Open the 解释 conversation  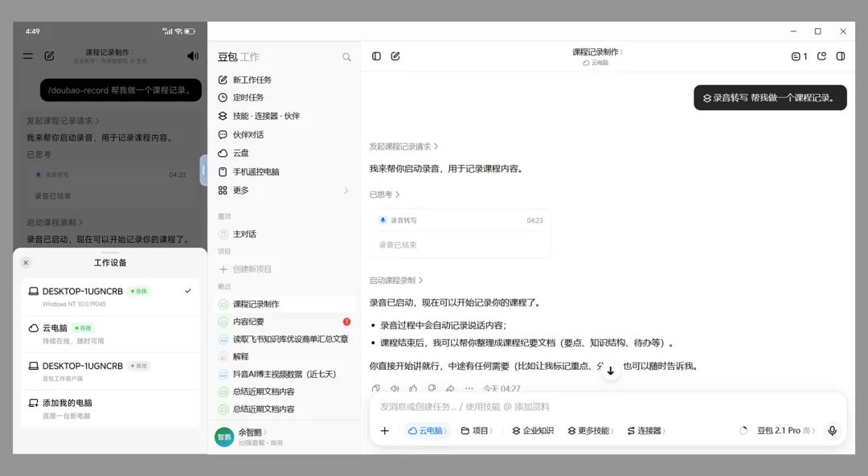pyautogui.click(x=285, y=357)
